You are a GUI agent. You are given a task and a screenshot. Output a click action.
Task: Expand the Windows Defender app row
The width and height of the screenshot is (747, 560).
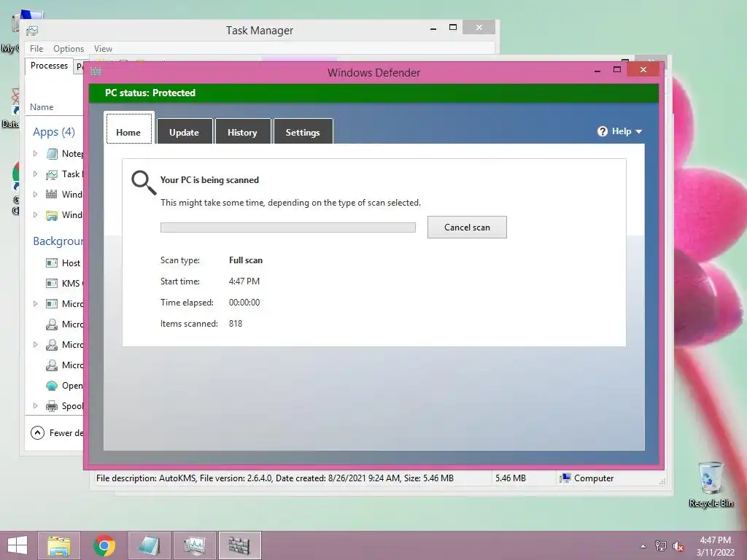coord(35,194)
